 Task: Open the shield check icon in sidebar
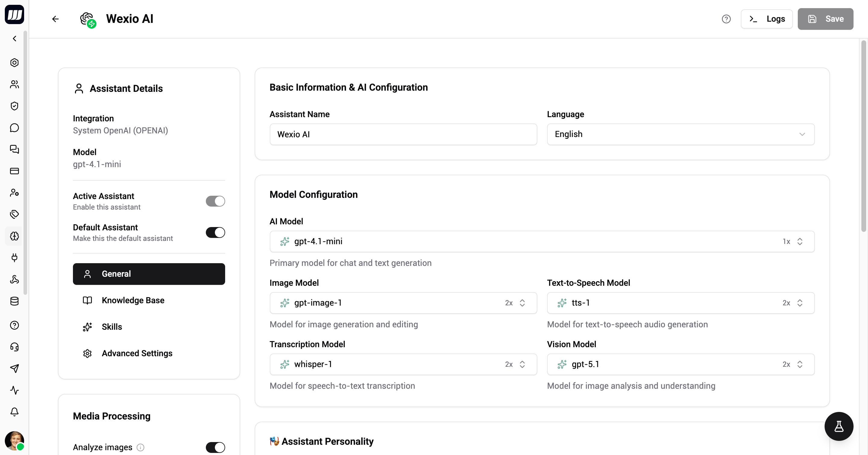[x=14, y=106]
